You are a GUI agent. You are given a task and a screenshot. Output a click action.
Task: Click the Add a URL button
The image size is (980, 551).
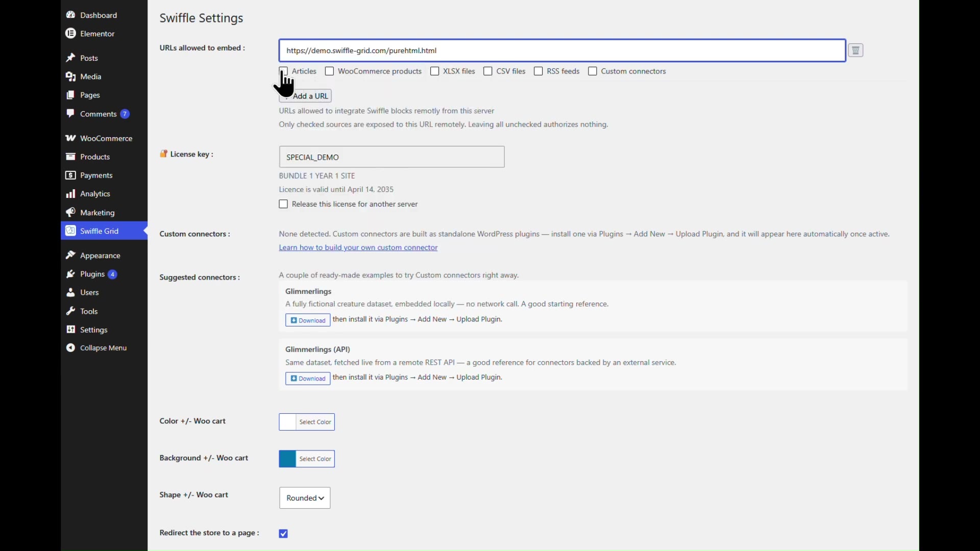pyautogui.click(x=306, y=96)
